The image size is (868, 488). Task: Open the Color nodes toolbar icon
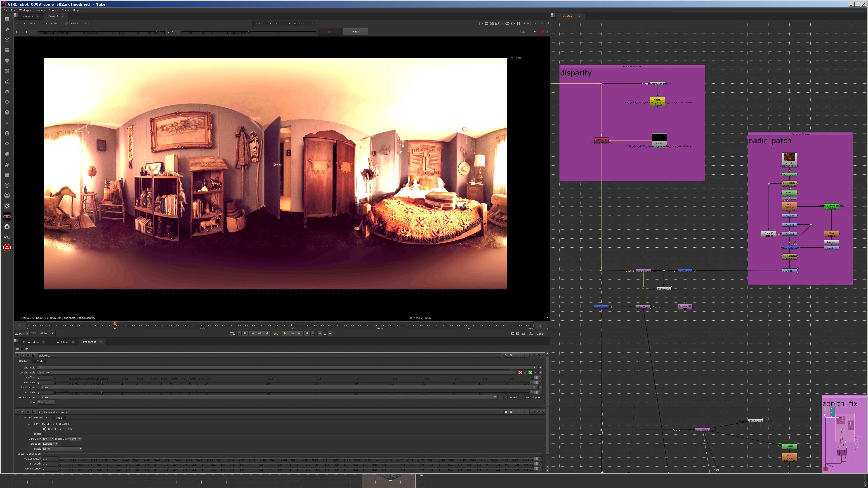(x=7, y=61)
